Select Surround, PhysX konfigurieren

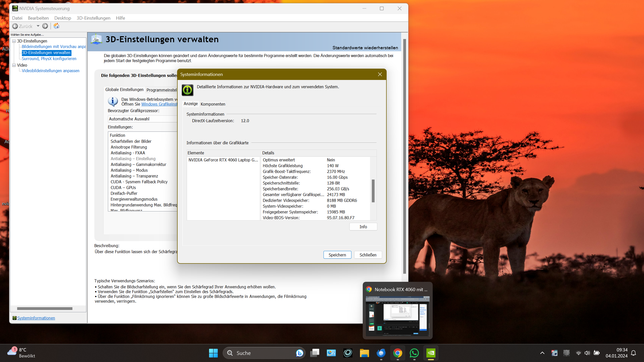(x=49, y=59)
